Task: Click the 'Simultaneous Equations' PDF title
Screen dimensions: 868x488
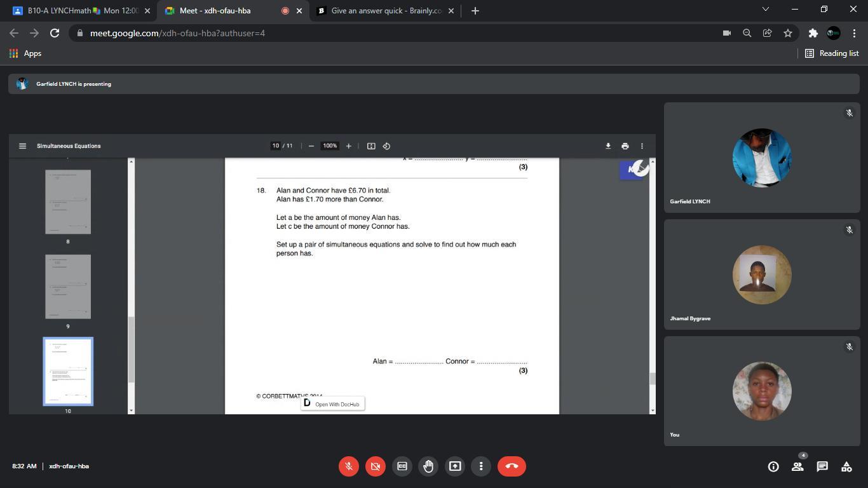Action: point(69,146)
